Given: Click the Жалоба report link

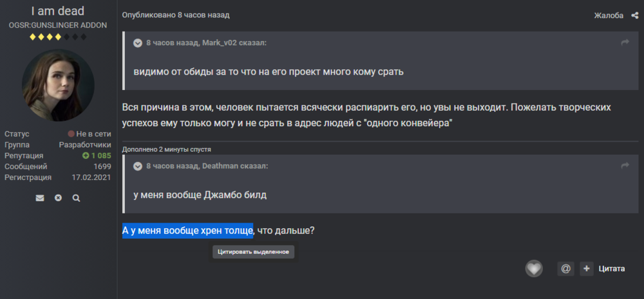Looking at the screenshot, I should pos(609,15).
